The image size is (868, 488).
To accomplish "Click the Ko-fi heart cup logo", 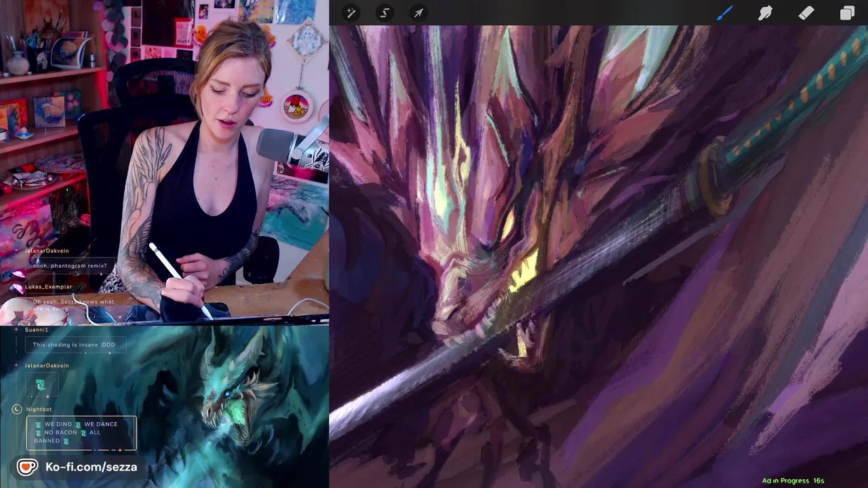I will click(x=27, y=467).
